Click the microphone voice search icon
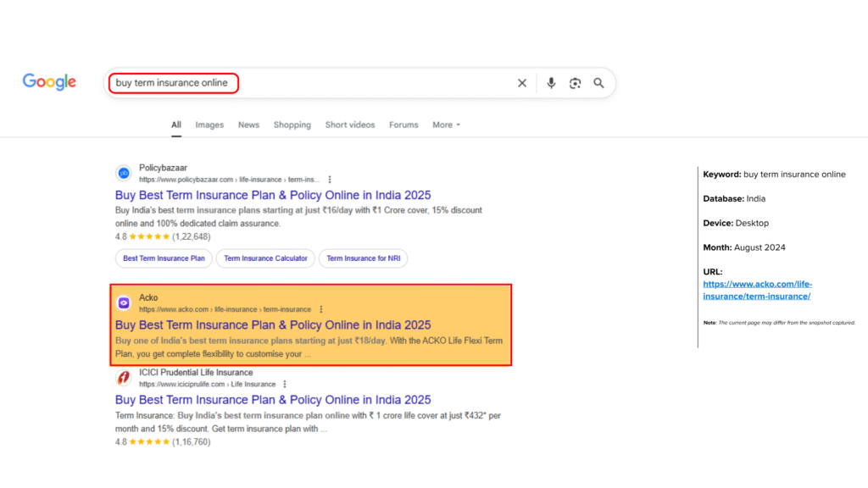Viewport: 868px width, 488px height. tap(551, 83)
